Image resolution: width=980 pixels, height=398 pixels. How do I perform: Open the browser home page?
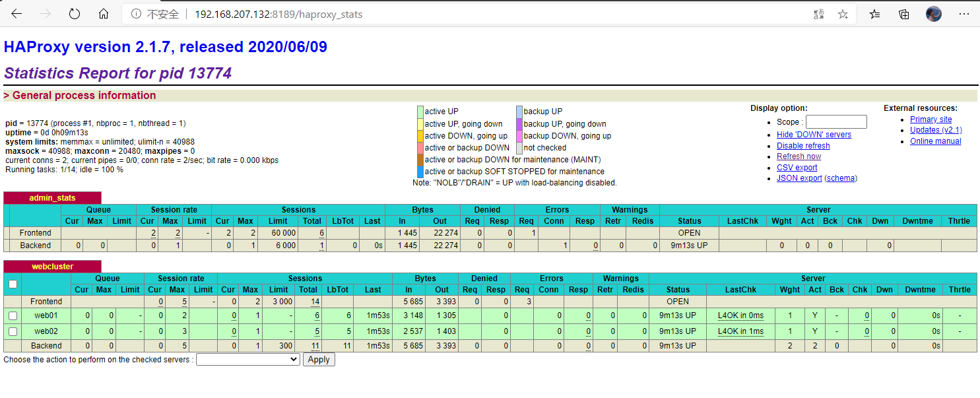pos(104,14)
